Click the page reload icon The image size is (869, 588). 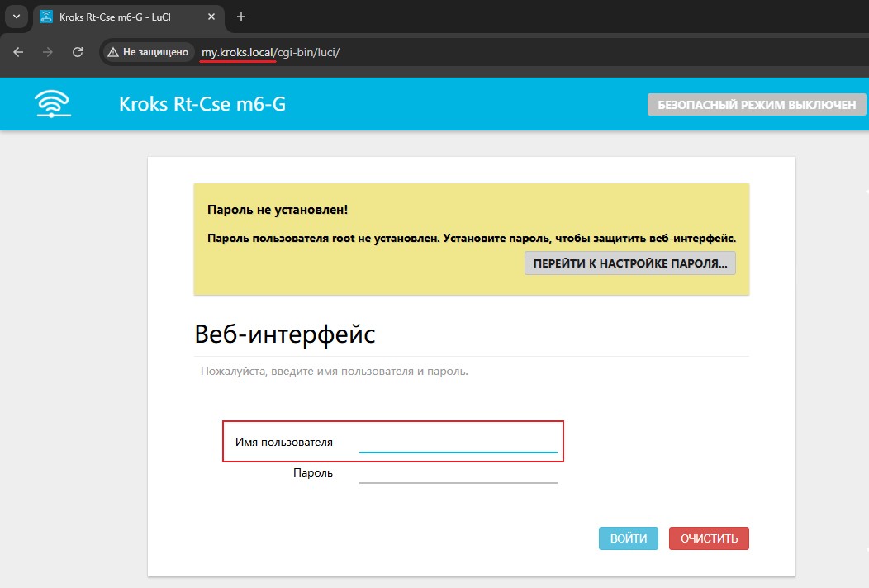click(x=78, y=52)
